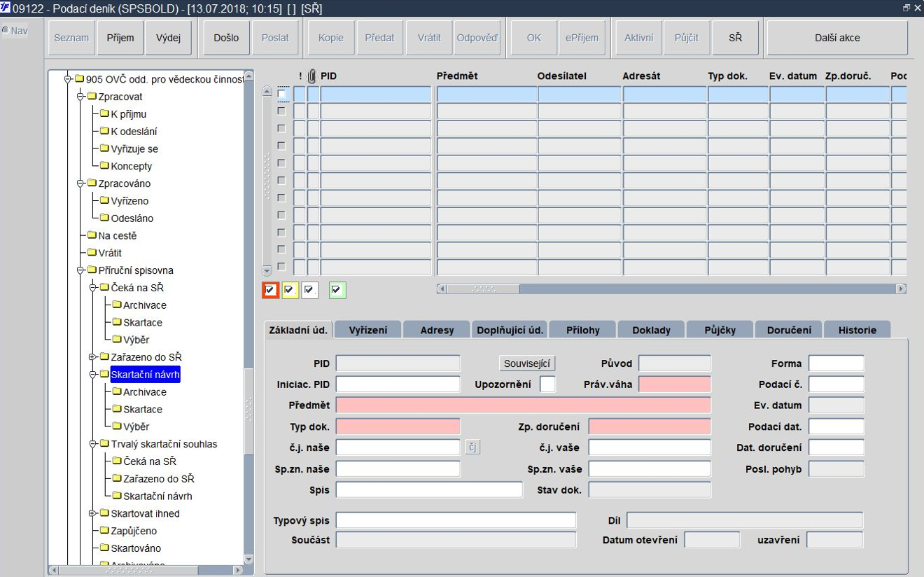Toggle the green filter checkbox

(x=337, y=290)
